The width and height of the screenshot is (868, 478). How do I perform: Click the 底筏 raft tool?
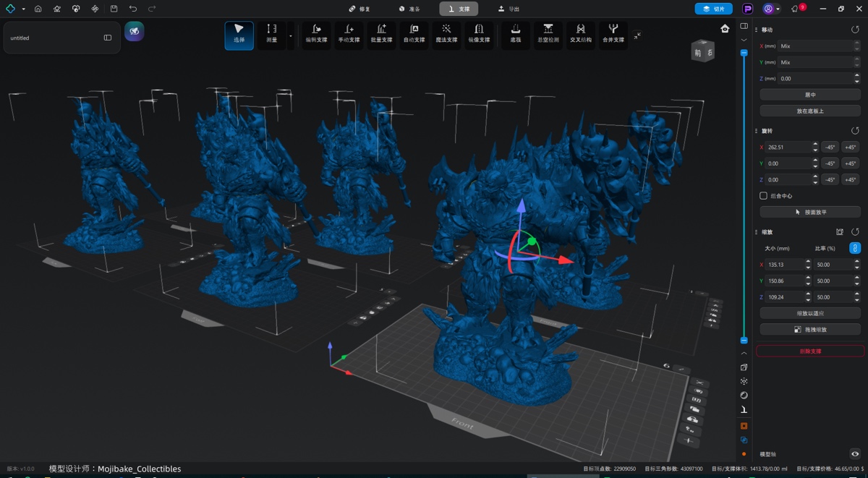tap(515, 33)
